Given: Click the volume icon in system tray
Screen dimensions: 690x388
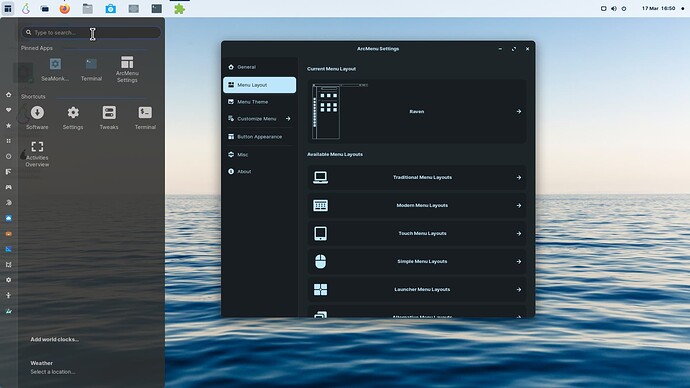Looking at the screenshot, I should (614, 8).
